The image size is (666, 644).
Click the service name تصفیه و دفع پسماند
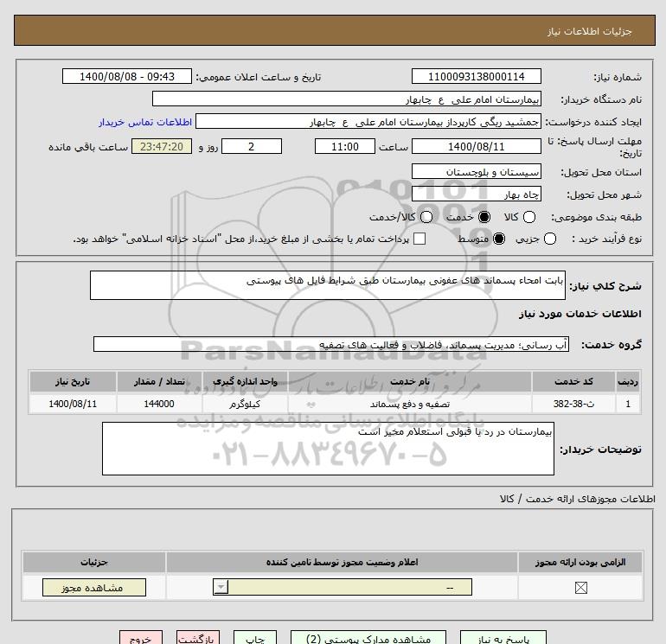[410, 404]
